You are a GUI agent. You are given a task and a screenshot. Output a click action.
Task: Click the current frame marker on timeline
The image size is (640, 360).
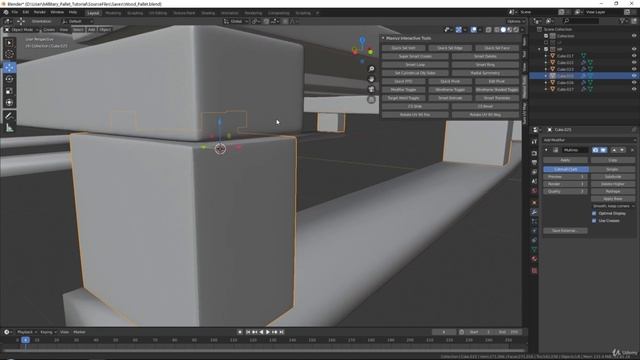[x=25, y=340]
